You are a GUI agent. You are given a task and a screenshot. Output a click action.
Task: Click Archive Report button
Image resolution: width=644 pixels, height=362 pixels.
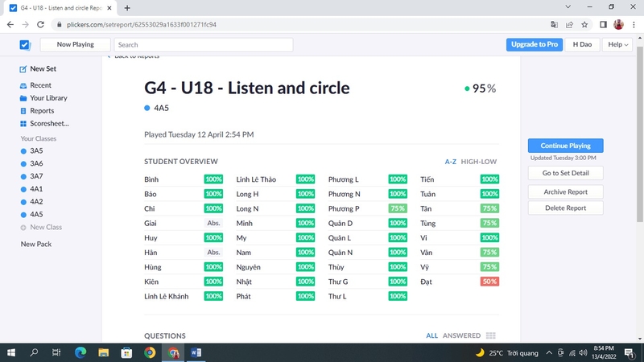tap(566, 192)
